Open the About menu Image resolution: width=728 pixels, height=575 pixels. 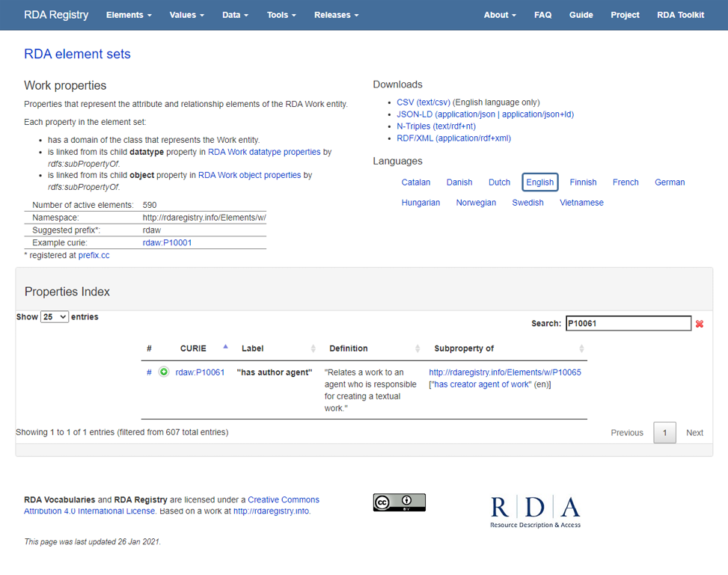[499, 14]
